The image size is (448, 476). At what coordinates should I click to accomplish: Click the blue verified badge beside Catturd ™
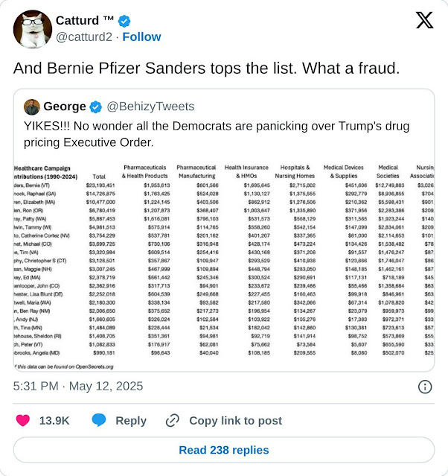[124, 21]
